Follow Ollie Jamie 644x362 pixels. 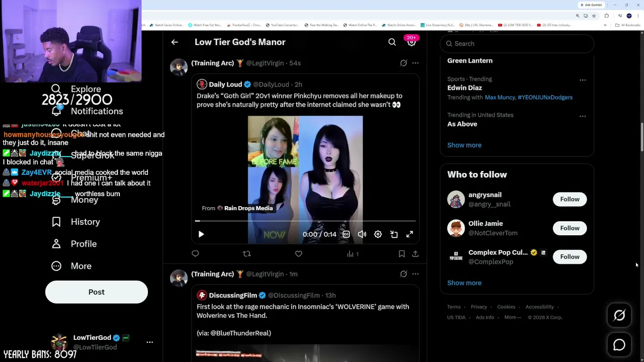(570, 228)
